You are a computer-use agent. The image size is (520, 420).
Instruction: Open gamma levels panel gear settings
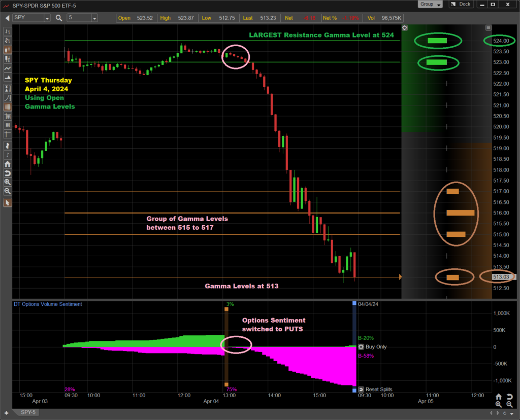point(404,28)
